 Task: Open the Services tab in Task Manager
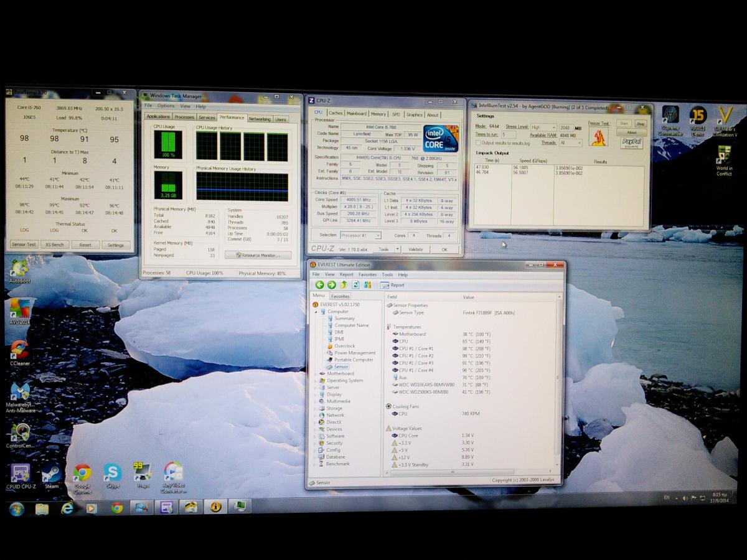point(207,117)
